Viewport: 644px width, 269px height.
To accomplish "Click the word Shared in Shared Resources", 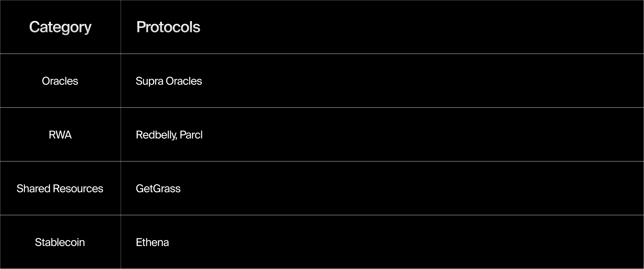I will (x=33, y=189).
